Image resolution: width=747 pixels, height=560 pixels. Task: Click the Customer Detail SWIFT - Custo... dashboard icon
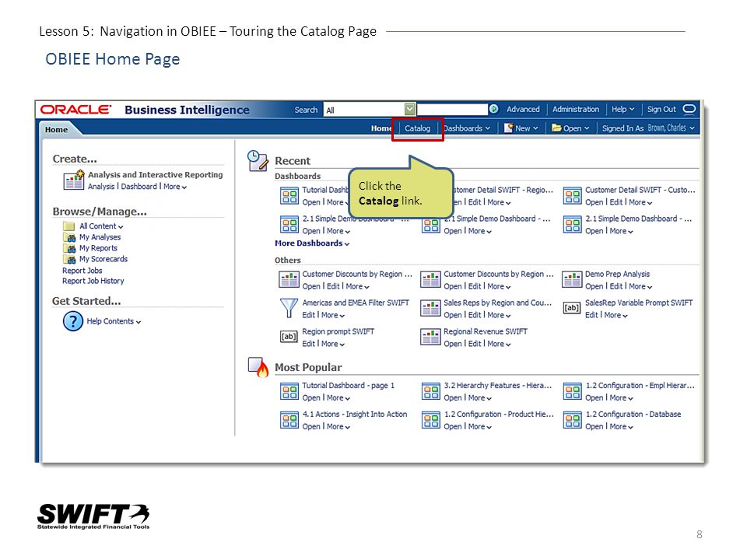[572, 195]
